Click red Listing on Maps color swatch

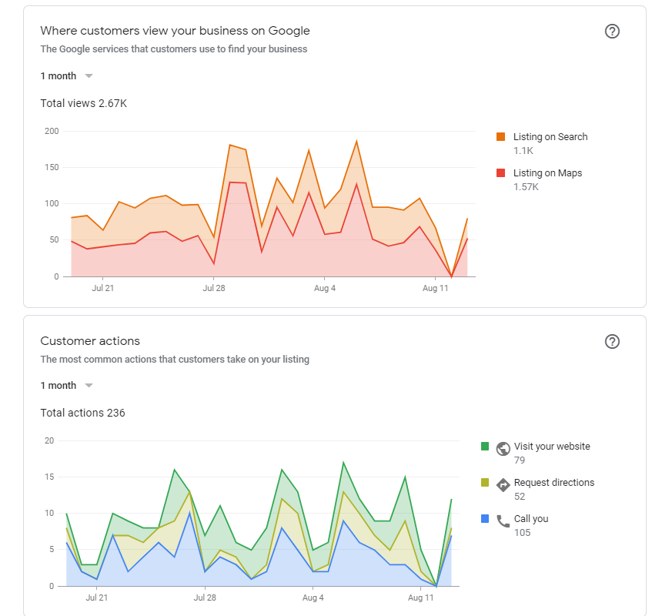pos(500,173)
